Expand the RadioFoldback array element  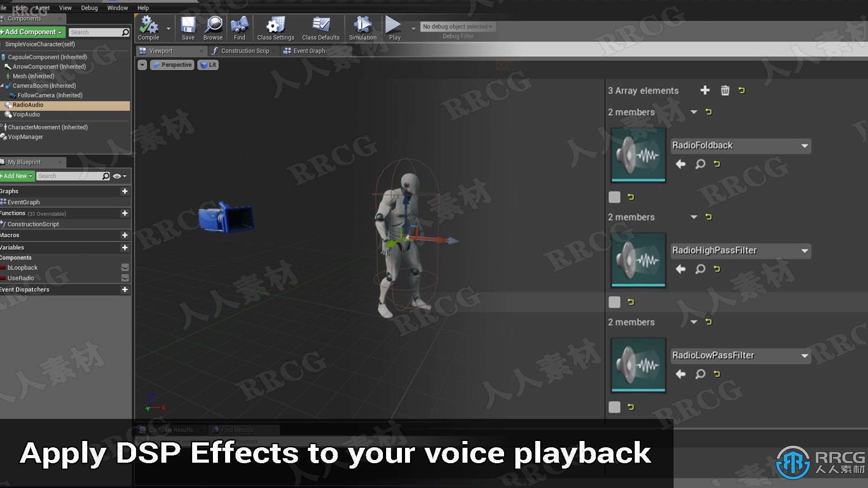click(693, 112)
